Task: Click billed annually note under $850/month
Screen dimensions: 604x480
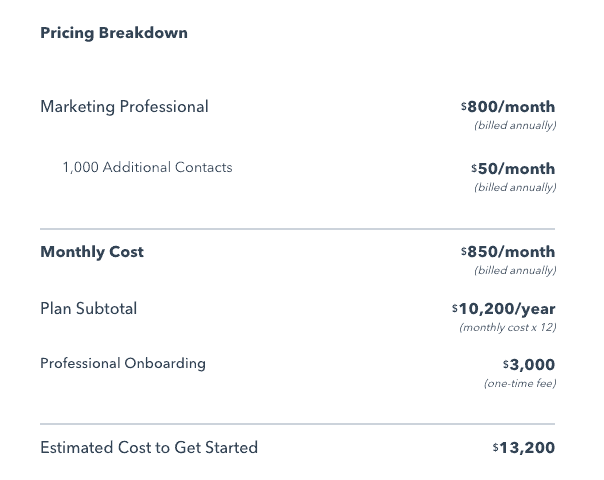Action: (x=515, y=271)
